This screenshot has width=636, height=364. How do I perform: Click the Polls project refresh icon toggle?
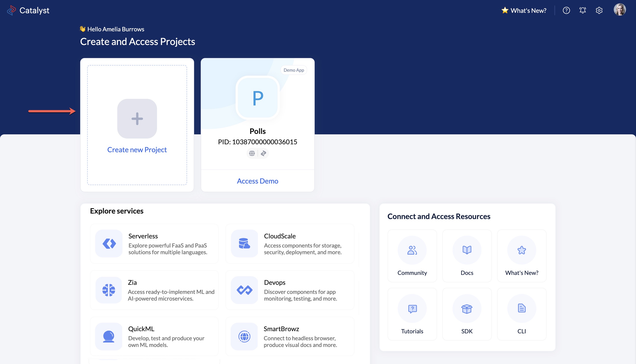[263, 153]
